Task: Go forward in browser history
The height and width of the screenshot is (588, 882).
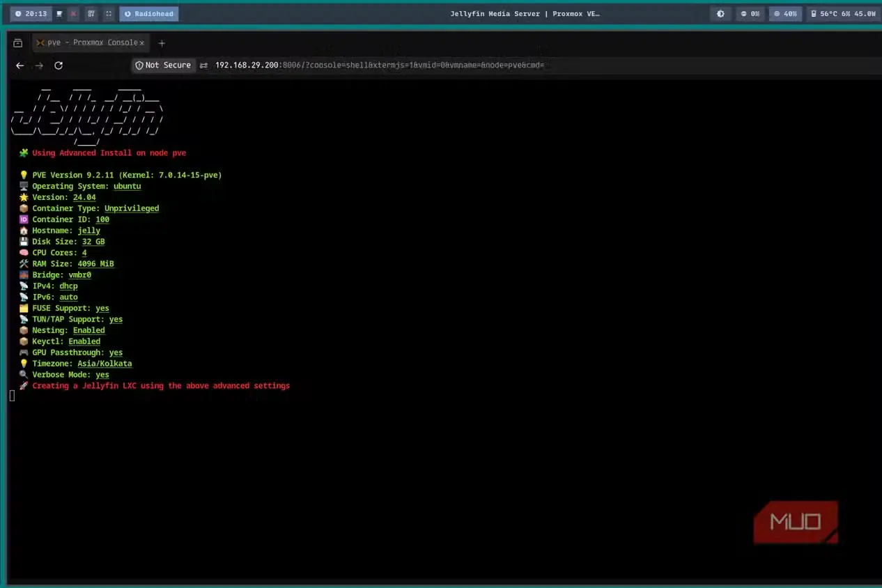Action: (x=39, y=65)
